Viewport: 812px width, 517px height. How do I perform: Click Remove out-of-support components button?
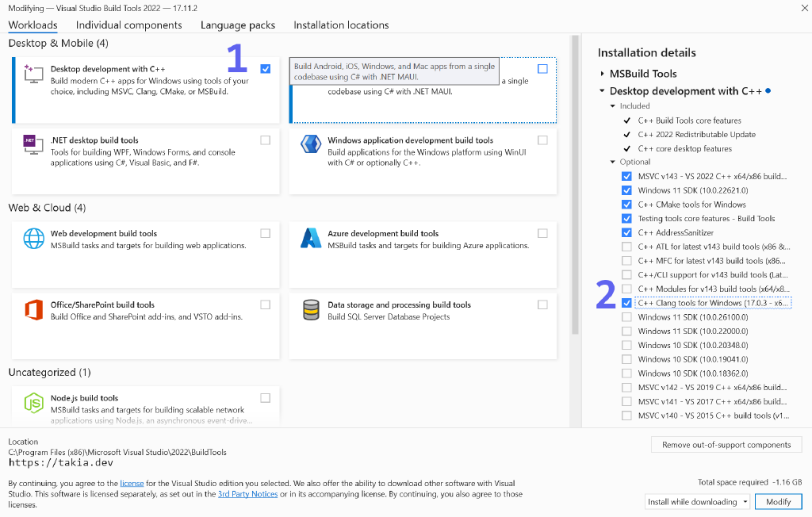(x=726, y=445)
